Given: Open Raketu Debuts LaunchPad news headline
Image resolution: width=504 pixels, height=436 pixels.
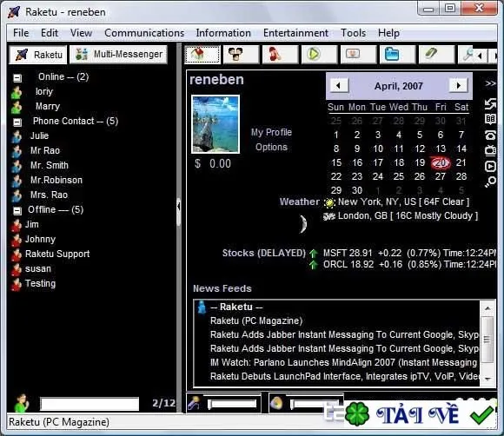Looking at the screenshot, I should click(344, 376).
